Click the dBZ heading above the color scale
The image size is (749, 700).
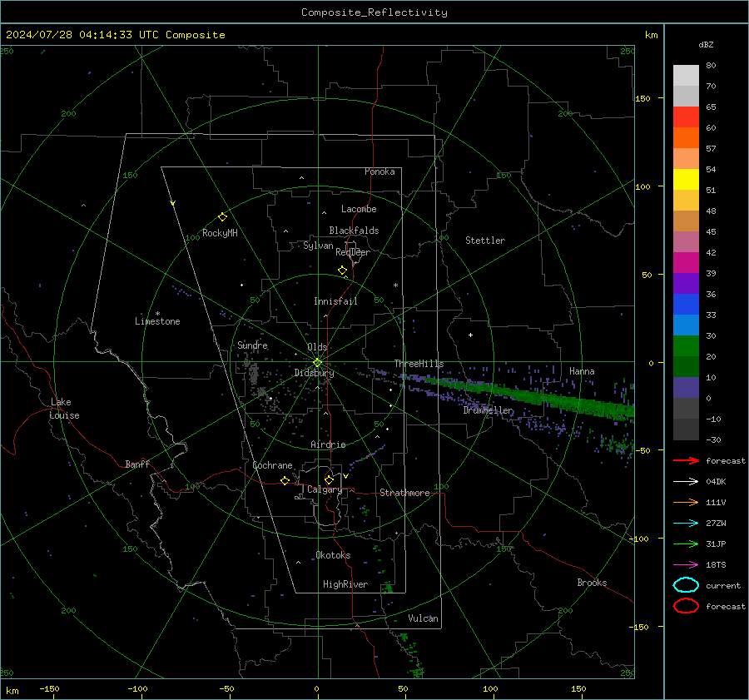706,45
